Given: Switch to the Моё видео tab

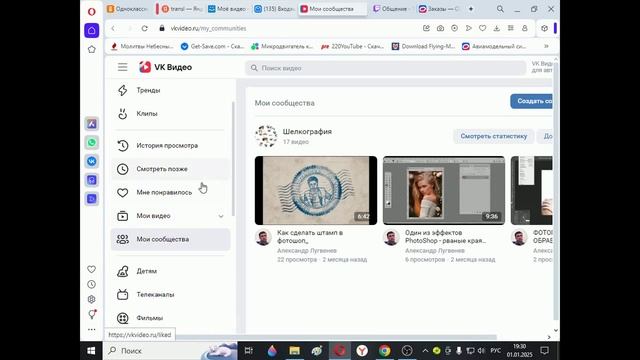Looking at the screenshot, I should [227, 9].
